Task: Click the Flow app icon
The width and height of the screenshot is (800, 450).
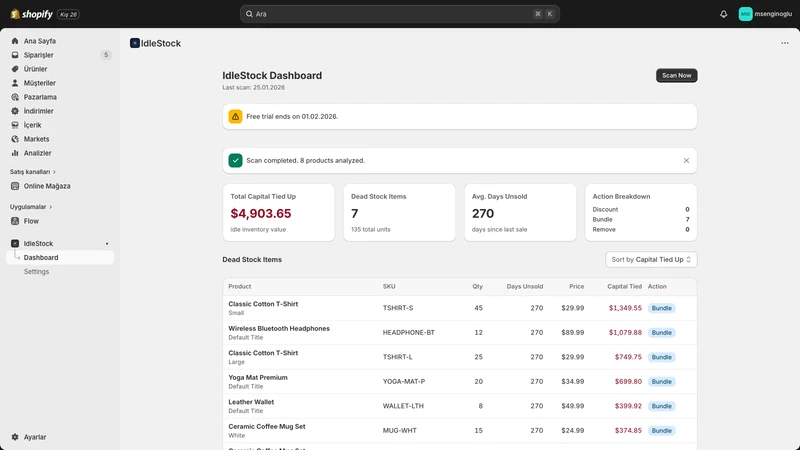Action: click(x=15, y=221)
